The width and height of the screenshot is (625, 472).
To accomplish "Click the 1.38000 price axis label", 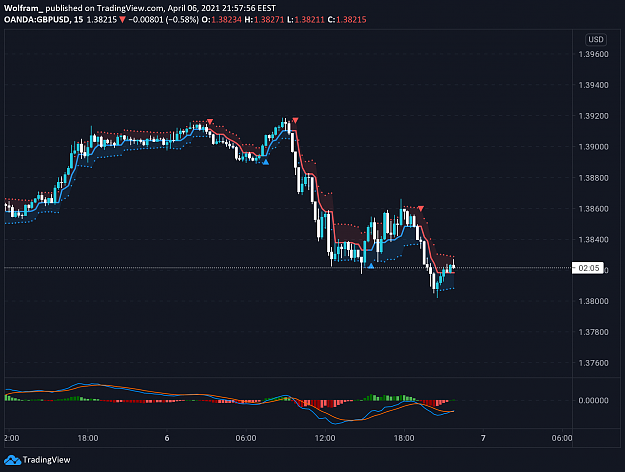I will click(x=594, y=301).
